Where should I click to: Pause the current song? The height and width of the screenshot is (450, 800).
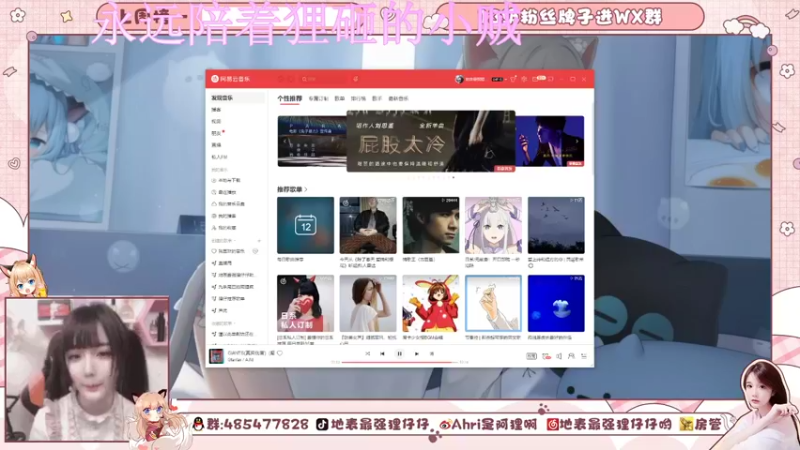[x=399, y=354]
